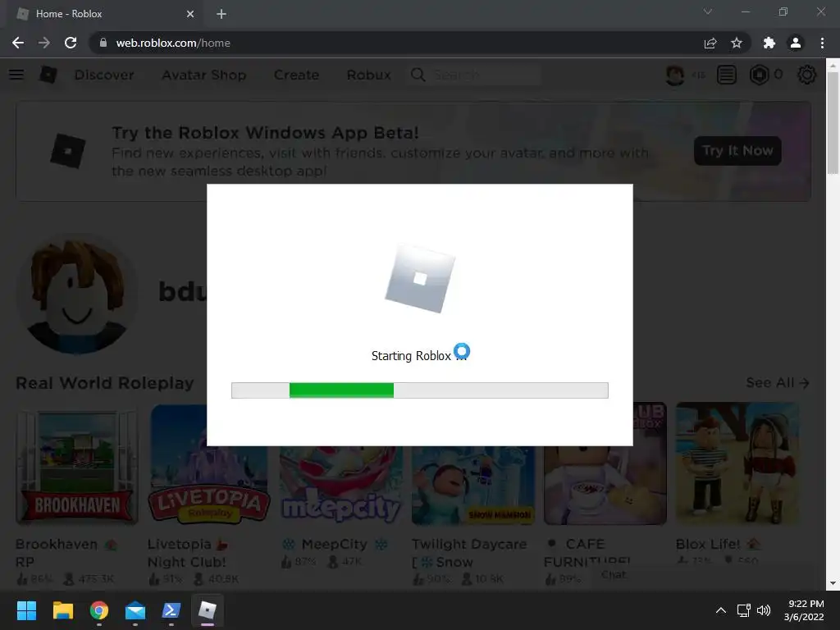This screenshot has width=840, height=630.
Task: Click the Real World Roleplay heading
Action: coord(105,383)
